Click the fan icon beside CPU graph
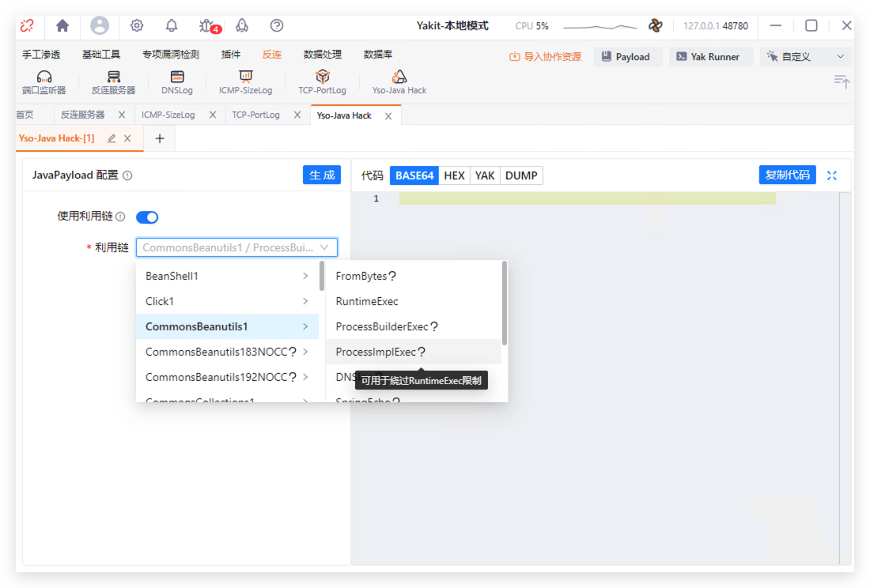870x588 pixels. coord(656,25)
